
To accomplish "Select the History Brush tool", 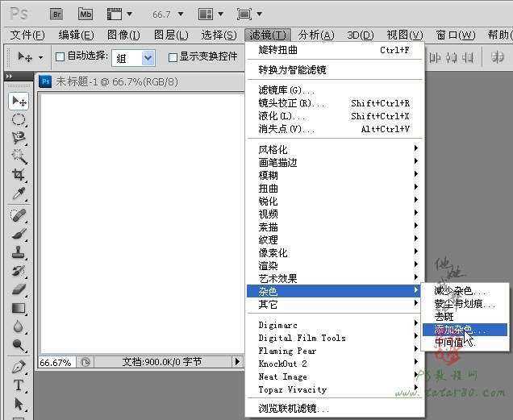I will tap(19, 271).
